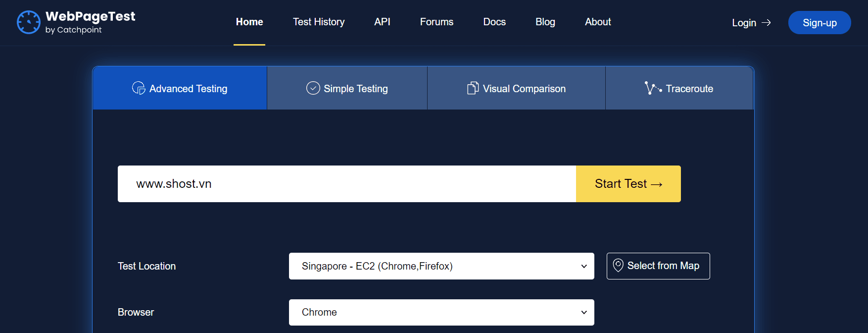Open the Visual Comparison tab
868x333 pixels.
(524, 89)
